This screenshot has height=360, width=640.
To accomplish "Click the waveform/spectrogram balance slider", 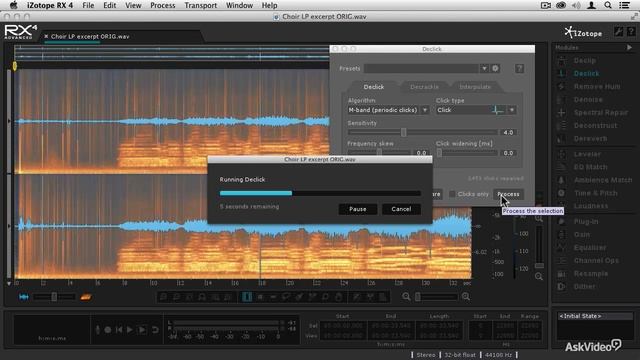I will coord(54,297).
